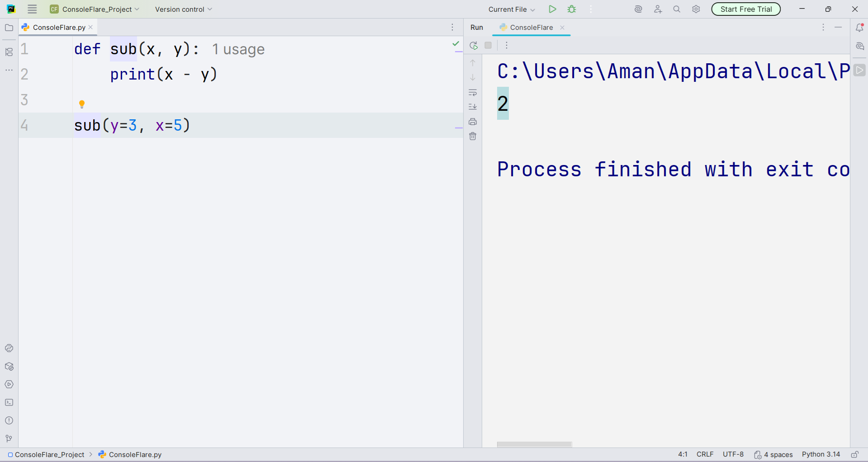Select the ConsoleFlare.py editor tab
The width and height of the screenshot is (868, 462).
point(59,28)
